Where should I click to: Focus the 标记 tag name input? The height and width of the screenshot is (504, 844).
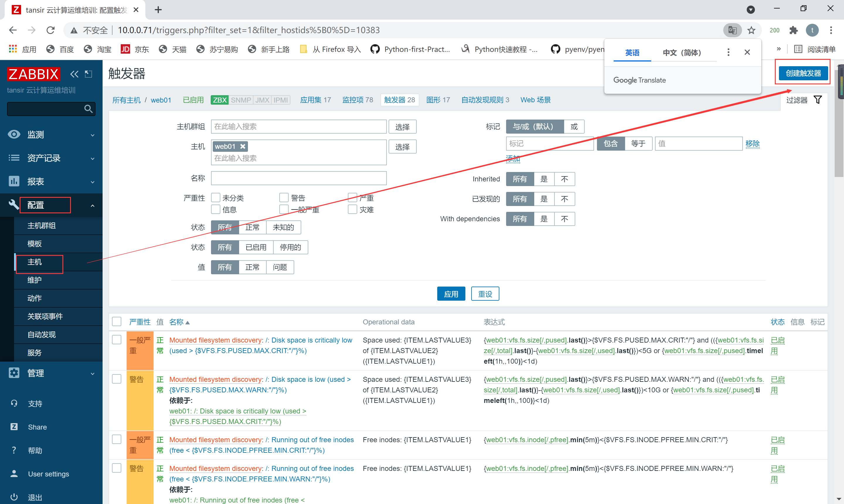[549, 143]
